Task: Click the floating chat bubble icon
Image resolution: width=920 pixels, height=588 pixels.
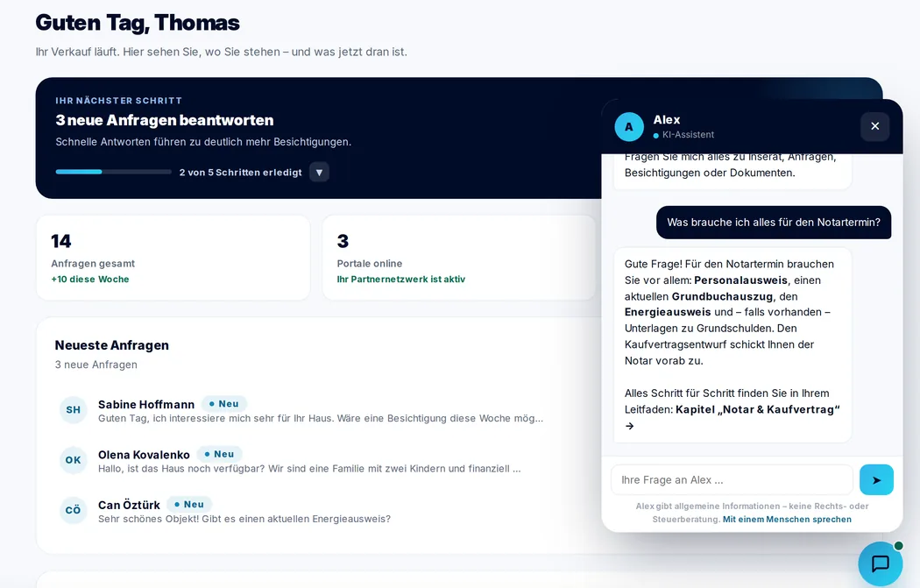Action: coord(880,564)
